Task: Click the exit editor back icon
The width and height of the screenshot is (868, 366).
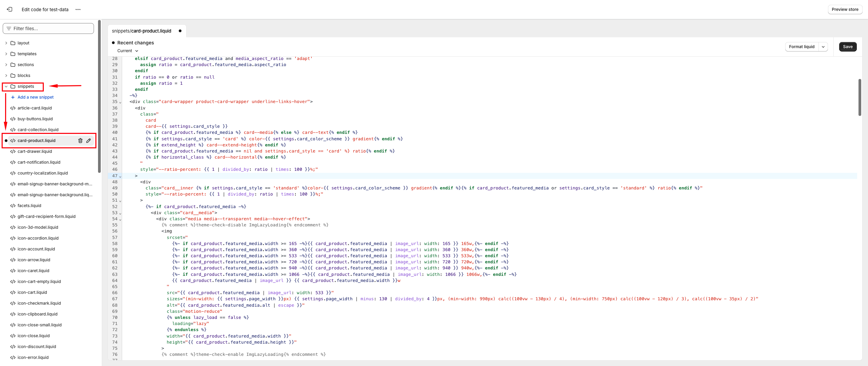Action: point(9,9)
